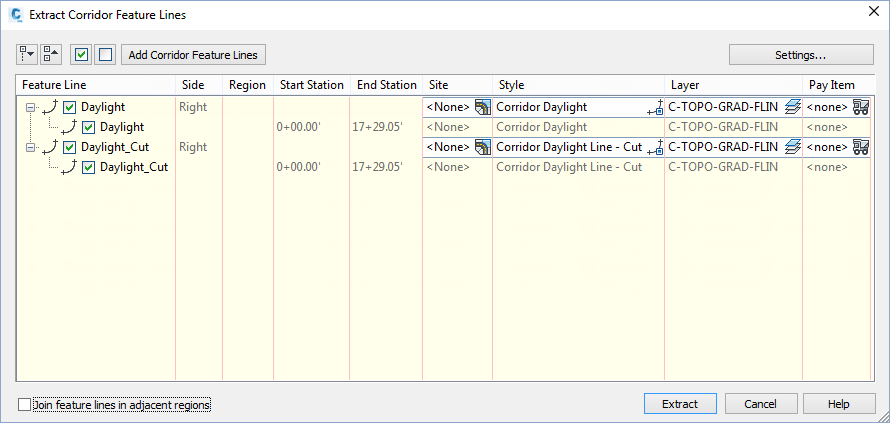Click the Extract button
The image size is (890, 423).
[680, 404]
